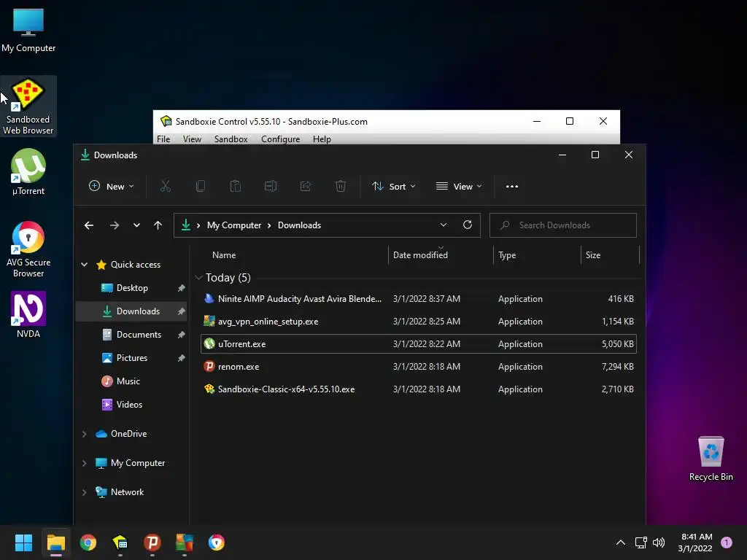The width and height of the screenshot is (747, 560).
Task: Open View menu in Sandboxie Control
Action: (x=192, y=139)
